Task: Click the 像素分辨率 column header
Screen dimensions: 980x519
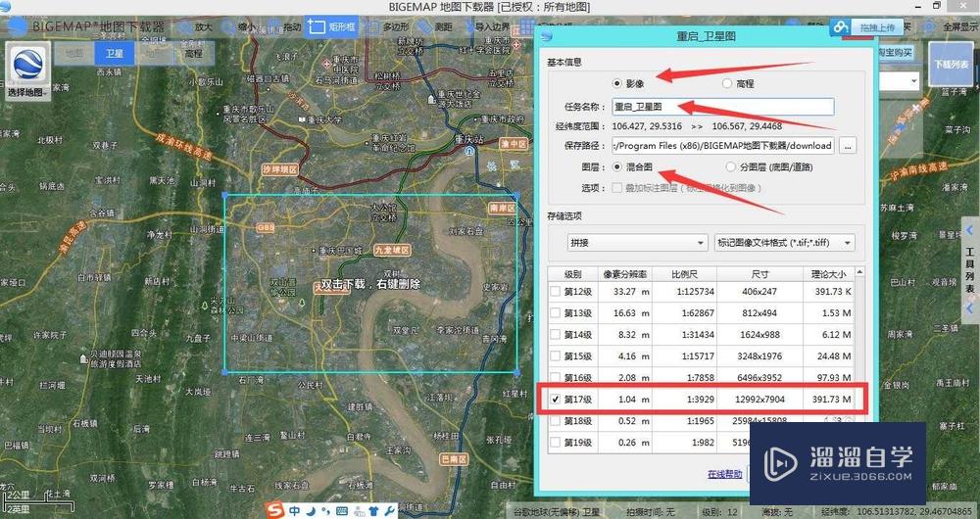Action: 625,273
